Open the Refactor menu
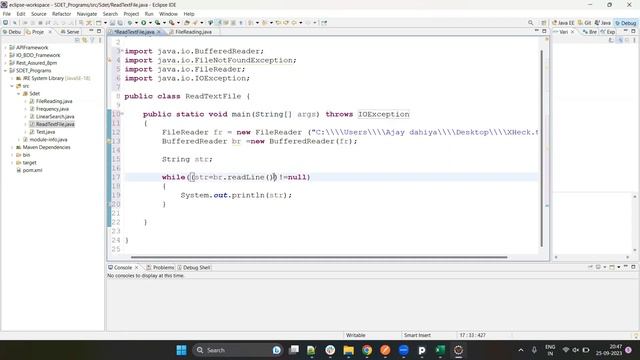Viewport: 640px width, 360px height. click(62, 14)
